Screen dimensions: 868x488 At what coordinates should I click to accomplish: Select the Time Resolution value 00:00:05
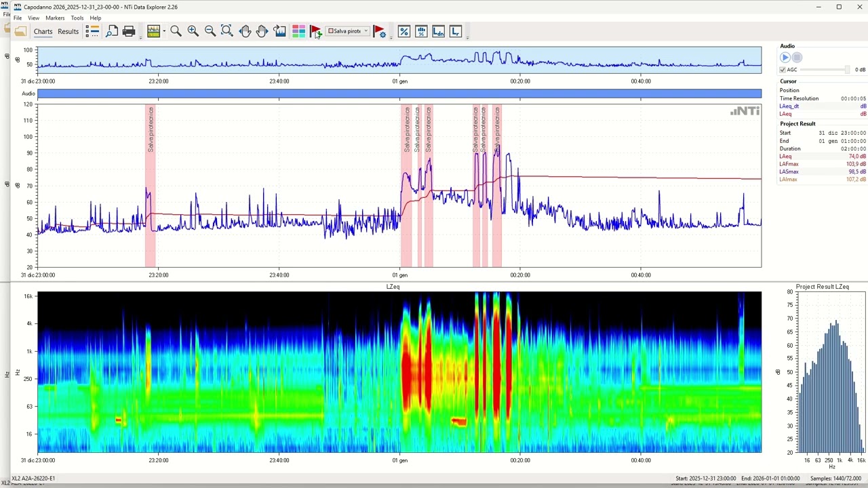coord(853,98)
